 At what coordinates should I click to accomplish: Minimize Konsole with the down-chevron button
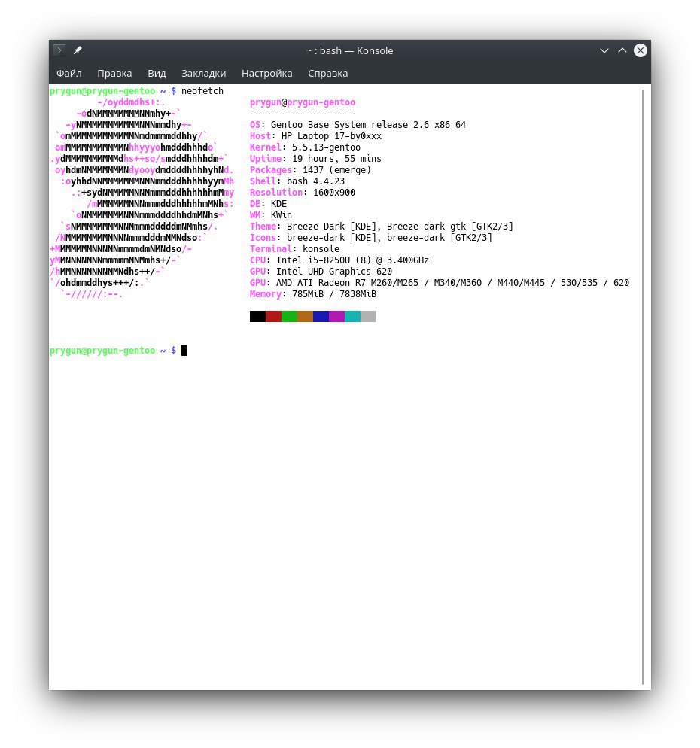coord(604,50)
